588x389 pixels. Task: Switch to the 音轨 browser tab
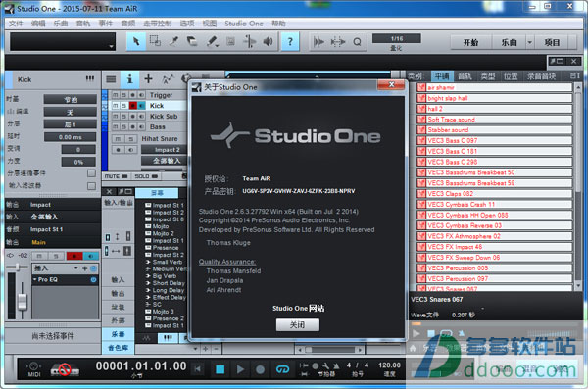point(465,76)
